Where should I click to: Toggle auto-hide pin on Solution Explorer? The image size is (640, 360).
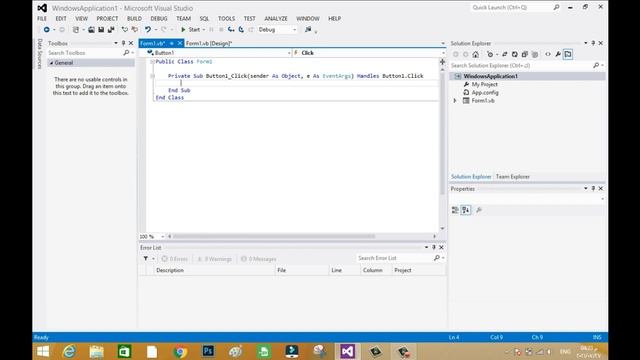[x=593, y=43]
